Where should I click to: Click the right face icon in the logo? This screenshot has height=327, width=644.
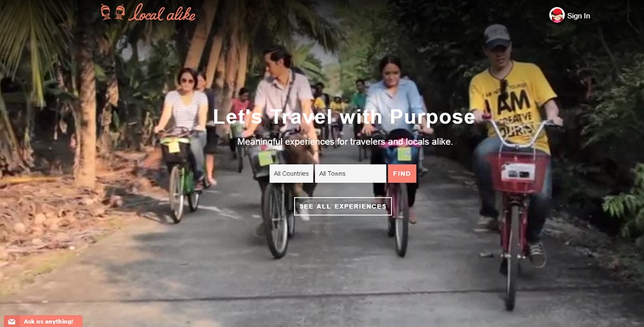point(120,12)
